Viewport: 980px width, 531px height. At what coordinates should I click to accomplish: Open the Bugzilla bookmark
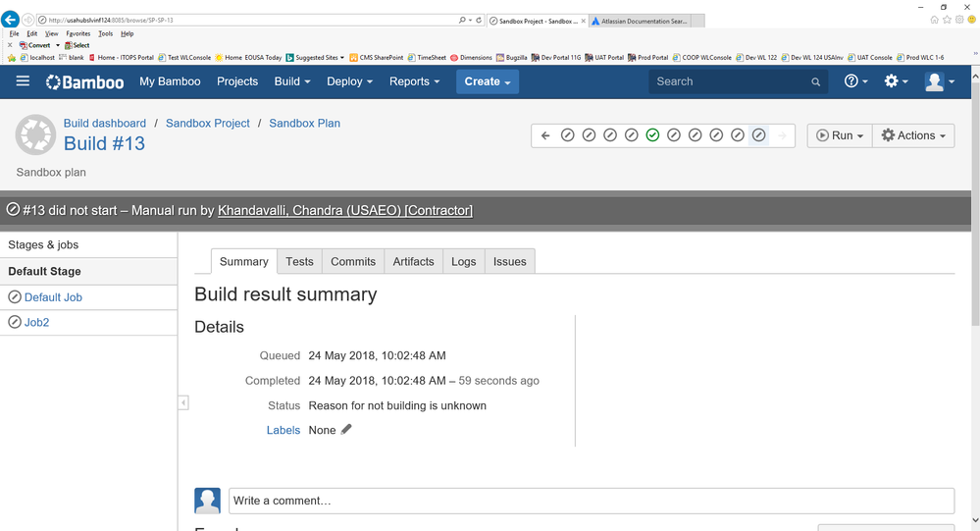pos(511,58)
